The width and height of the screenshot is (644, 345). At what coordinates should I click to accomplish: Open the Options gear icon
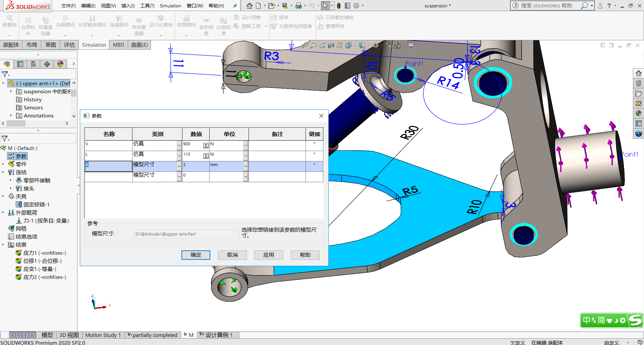tap(356, 6)
